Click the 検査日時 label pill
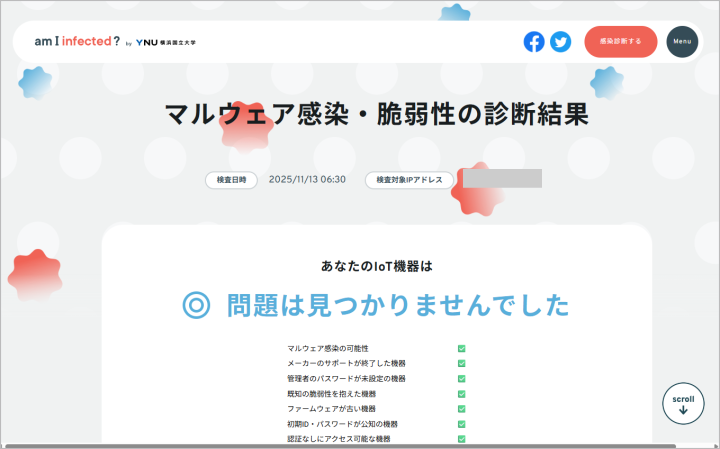 point(231,180)
